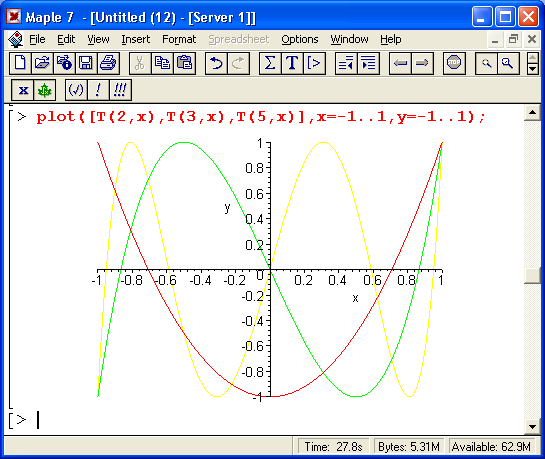Insert Sigma Maple input button
Screen dimensions: 545x459
[x=270, y=63]
